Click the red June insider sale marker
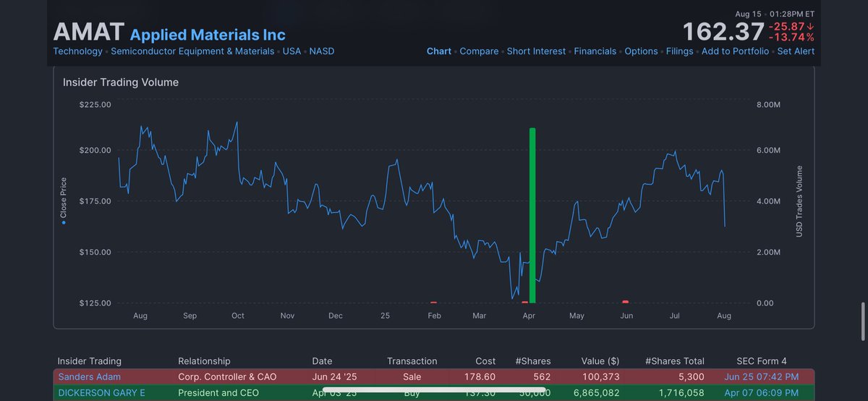Image resolution: width=868 pixels, height=401 pixels. [625, 301]
